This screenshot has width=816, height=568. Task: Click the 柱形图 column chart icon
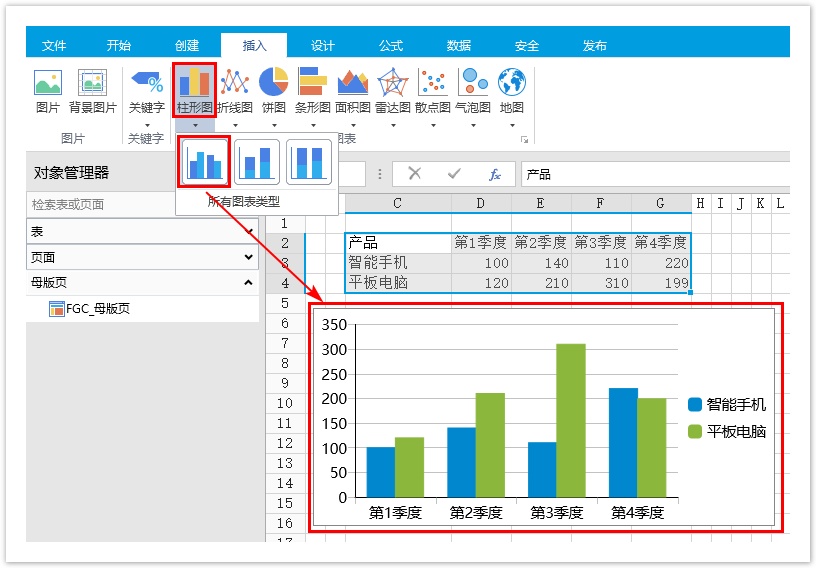pyautogui.click(x=194, y=82)
